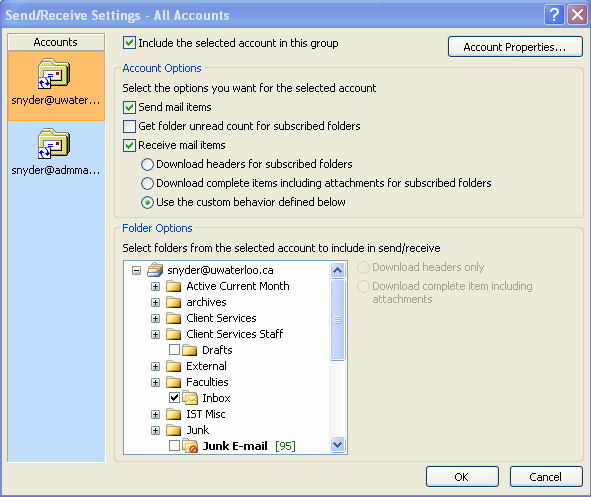
Task: Check the Drafts folder checkbox
Action: (174, 350)
